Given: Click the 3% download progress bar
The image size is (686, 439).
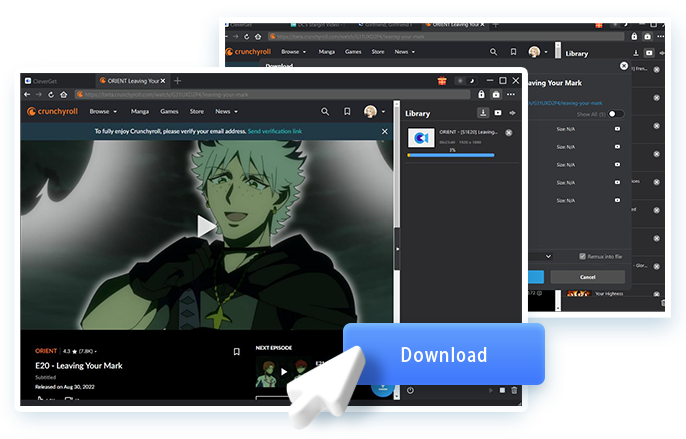Looking at the screenshot, I should tap(451, 155).
